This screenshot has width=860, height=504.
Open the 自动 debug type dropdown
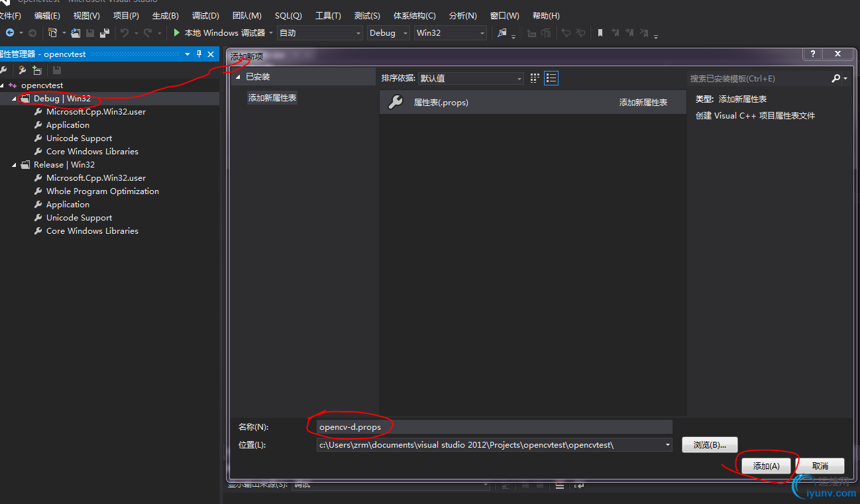coord(320,32)
